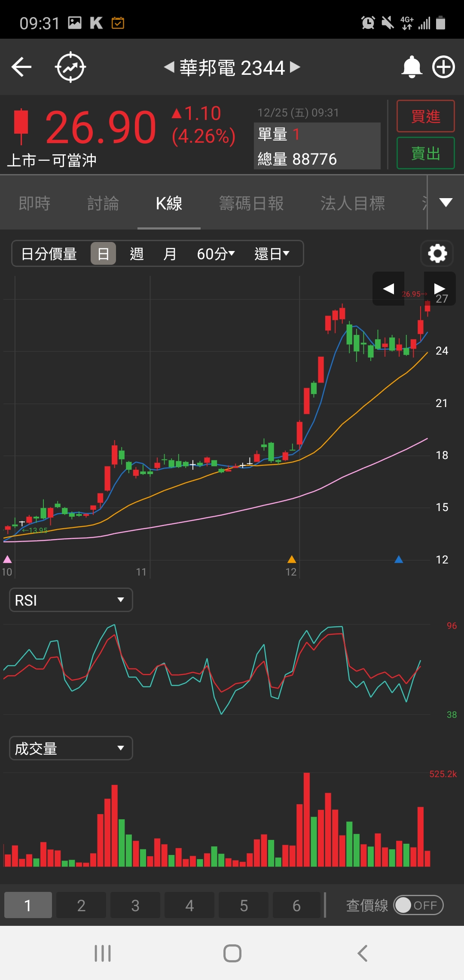Switch chart period to weekly 週
The height and width of the screenshot is (980, 464).
[137, 254]
